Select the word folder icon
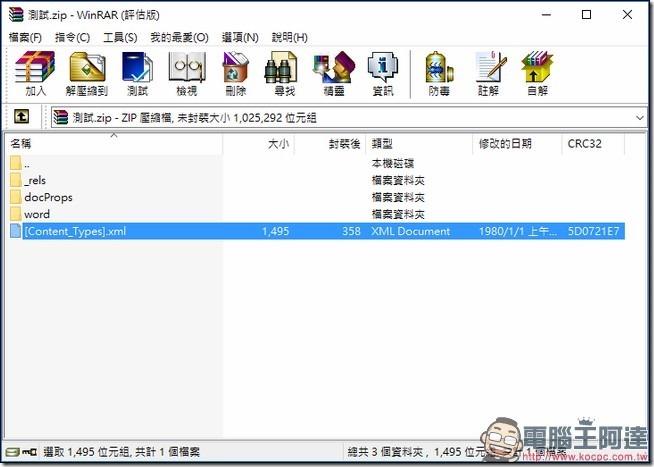Image resolution: width=654 pixels, height=467 pixels. click(16, 214)
